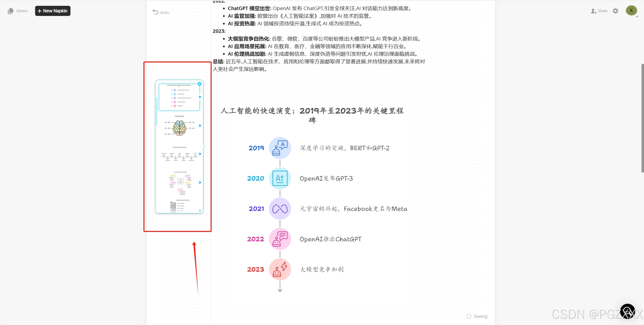Click the style picker's vertical scrollbar
This screenshot has height=325, width=644.
(157, 111)
